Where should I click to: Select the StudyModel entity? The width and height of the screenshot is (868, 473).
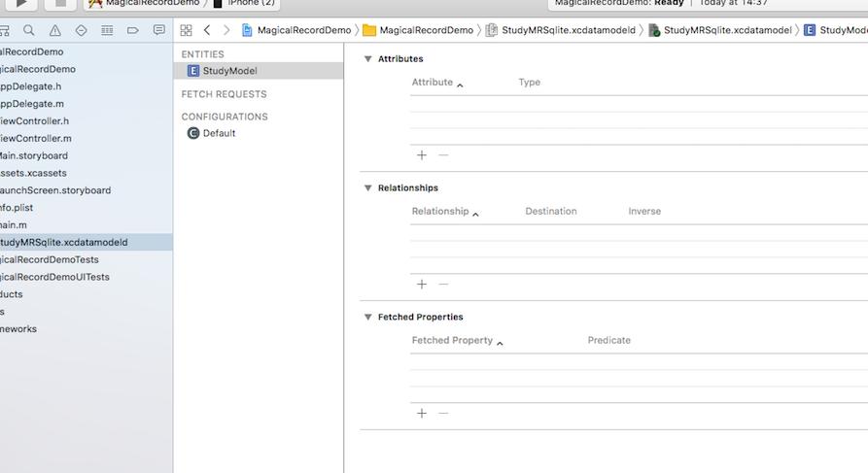(258, 71)
